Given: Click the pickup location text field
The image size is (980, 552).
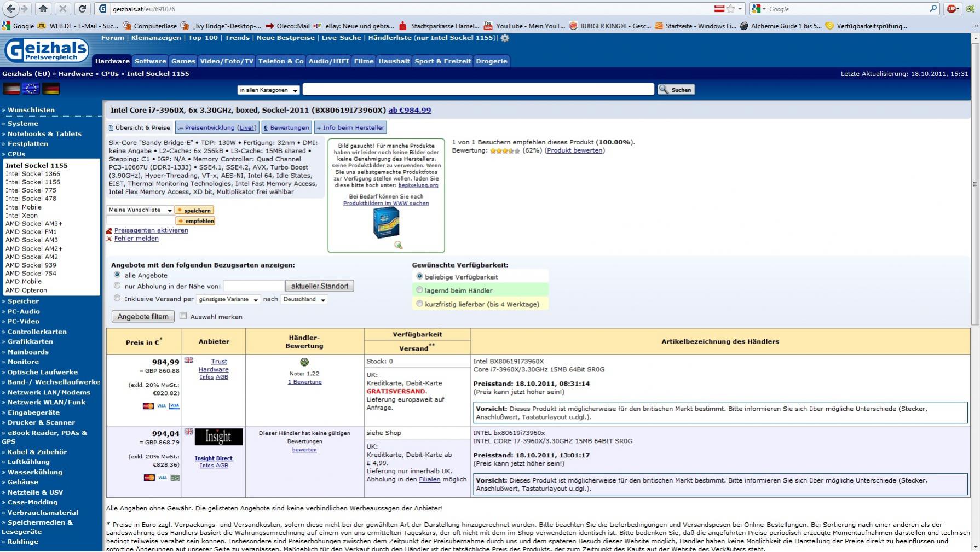Looking at the screenshot, I should tap(253, 286).
